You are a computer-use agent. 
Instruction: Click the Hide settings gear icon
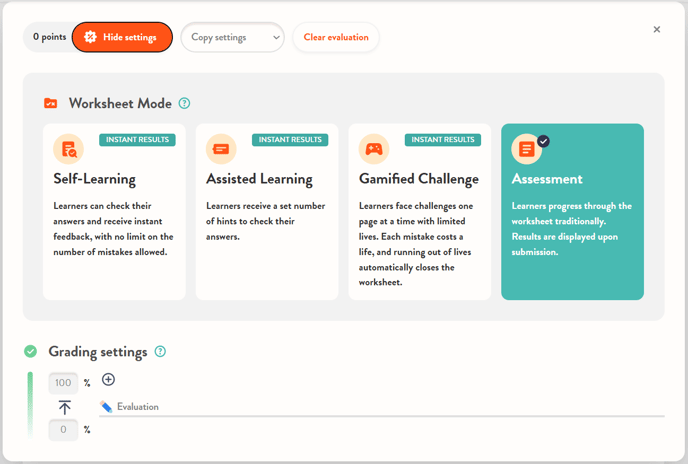pyautogui.click(x=90, y=37)
